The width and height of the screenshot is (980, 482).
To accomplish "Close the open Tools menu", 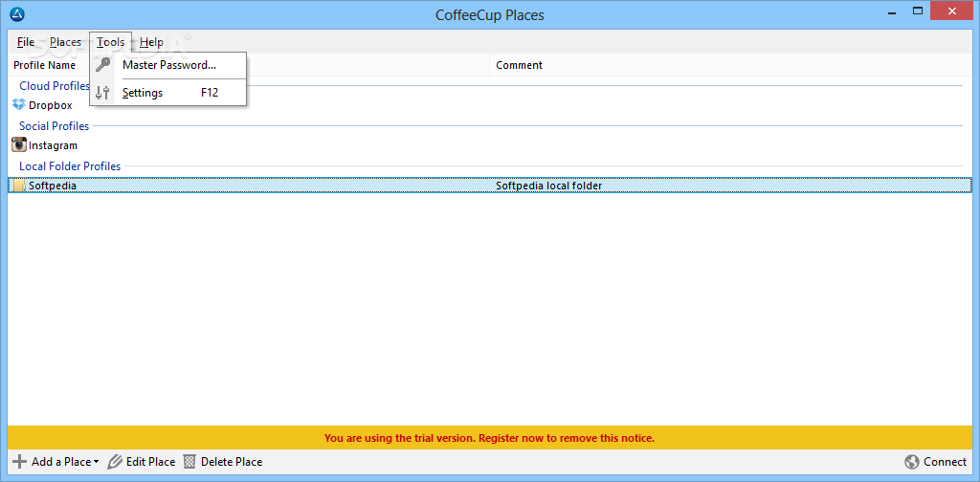I will (111, 42).
